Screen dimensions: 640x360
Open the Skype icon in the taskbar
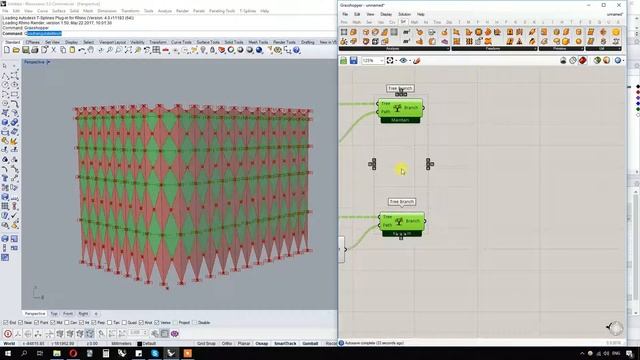click(155, 353)
